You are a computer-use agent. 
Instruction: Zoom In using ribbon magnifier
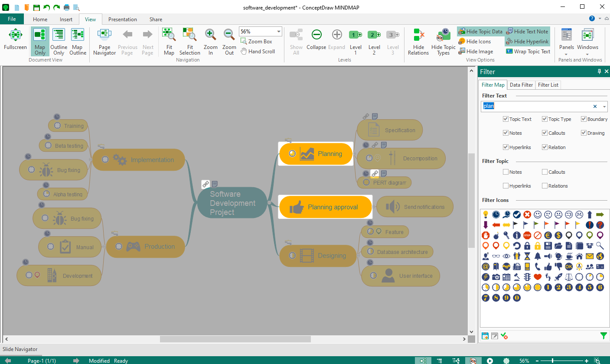[211, 42]
